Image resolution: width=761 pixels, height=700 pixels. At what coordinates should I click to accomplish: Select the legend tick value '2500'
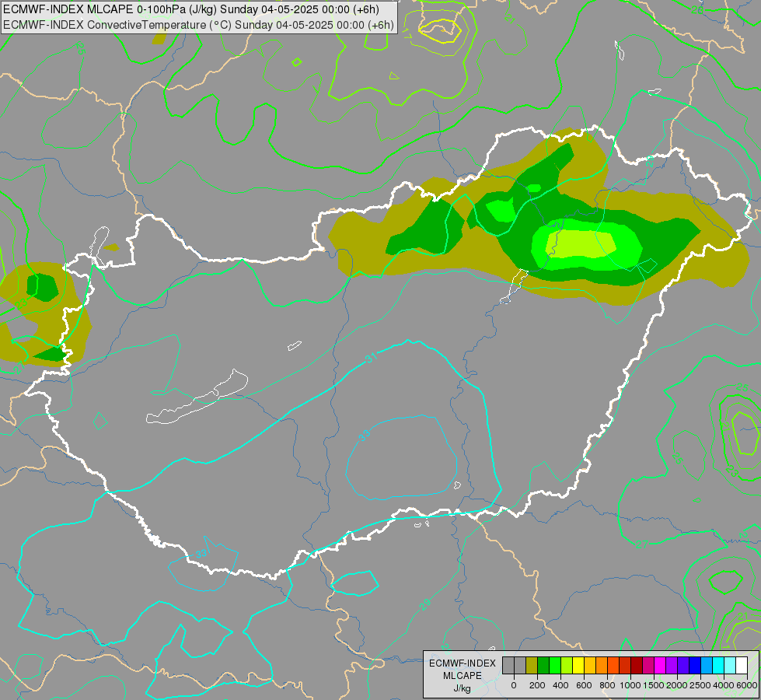700,685
